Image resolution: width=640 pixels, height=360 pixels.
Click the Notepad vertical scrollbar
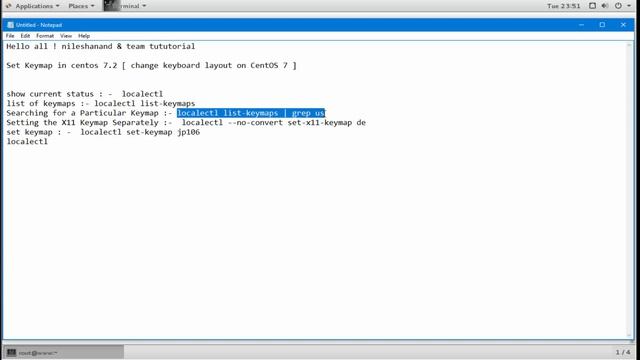coord(630,190)
